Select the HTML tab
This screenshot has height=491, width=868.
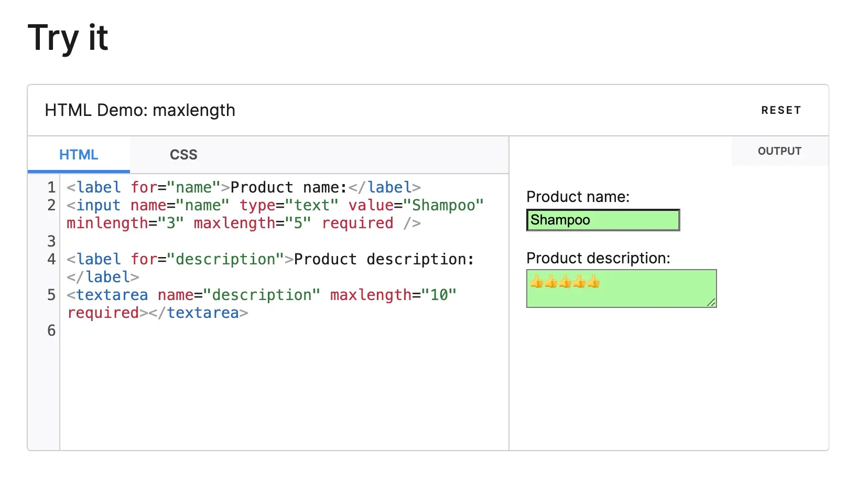pyautogui.click(x=79, y=155)
